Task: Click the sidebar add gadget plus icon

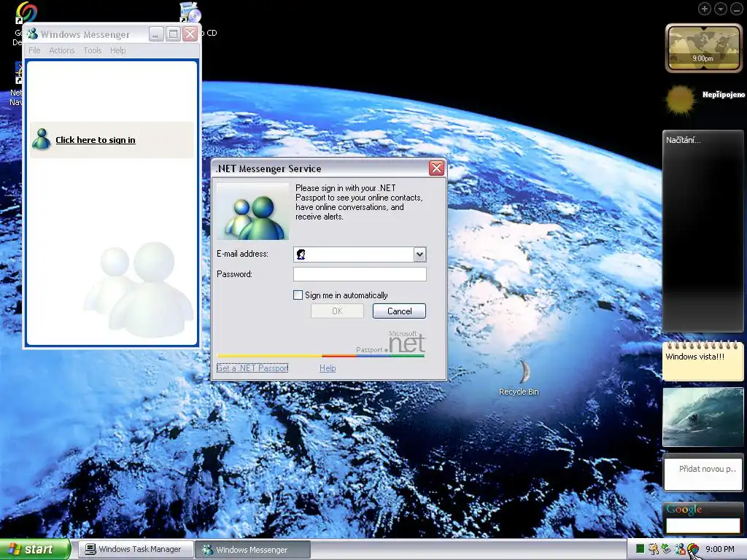Action: 705,9
